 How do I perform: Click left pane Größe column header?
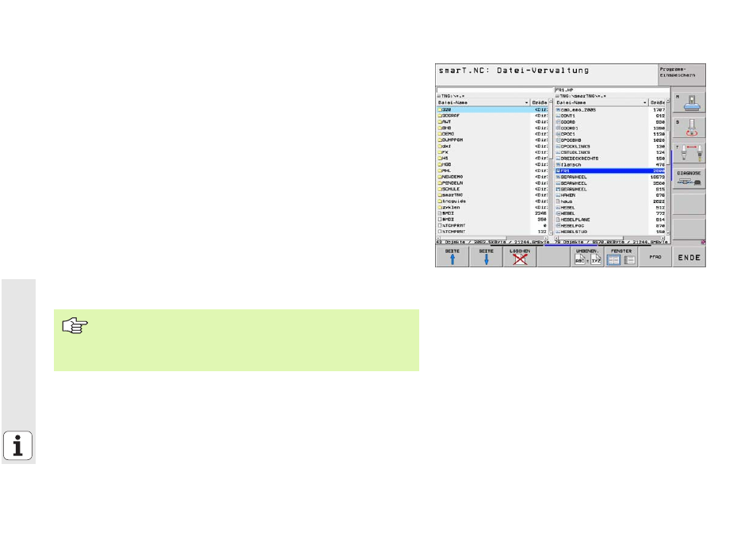[539, 103]
